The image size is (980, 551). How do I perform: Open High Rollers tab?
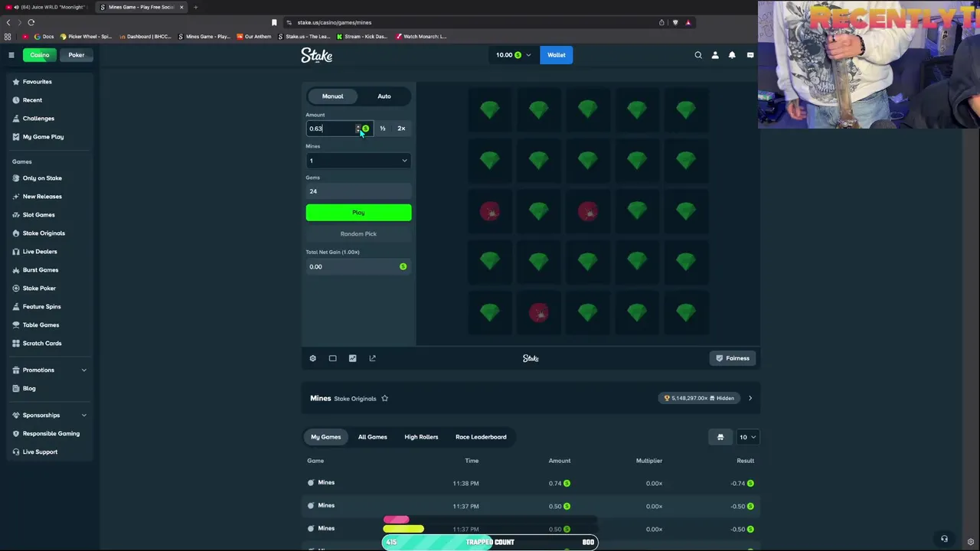pos(421,437)
